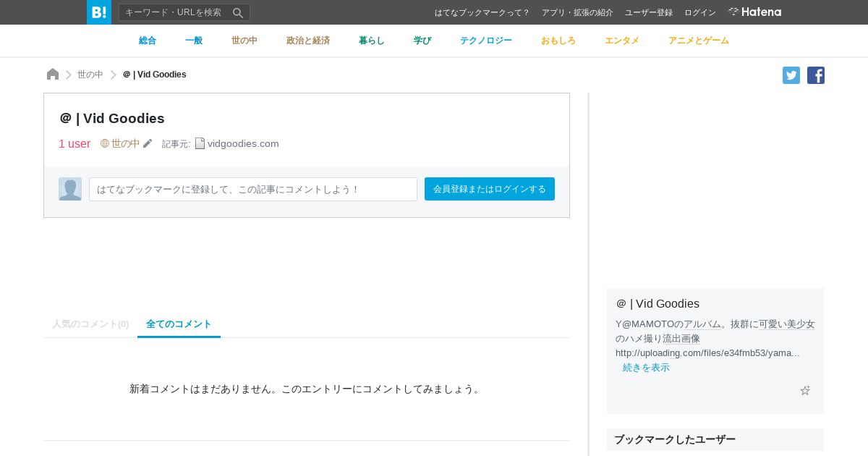Click the 世の中 category tag under title

tap(126, 143)
